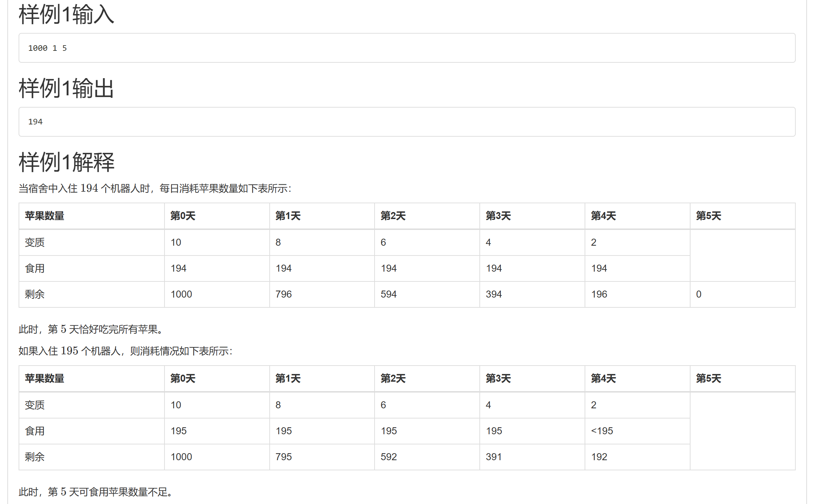Screen dimensions: 815x504
Task: Click remaining value 394
Action: tap(494, 294)
